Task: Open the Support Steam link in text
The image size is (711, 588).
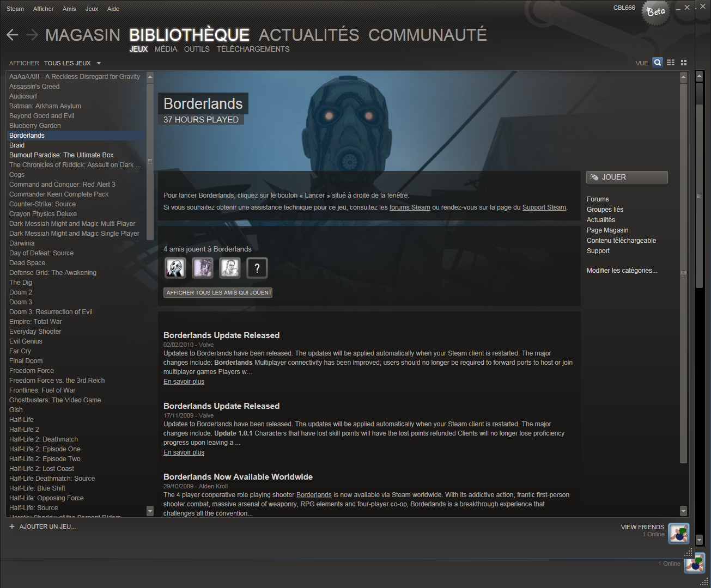Action: 544,207
